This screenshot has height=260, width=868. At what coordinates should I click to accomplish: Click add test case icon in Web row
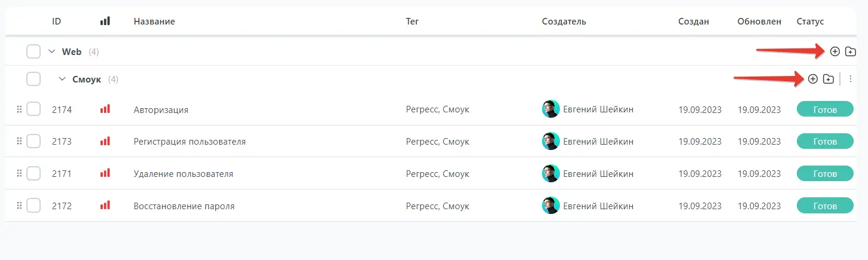(x=835, y=52)
